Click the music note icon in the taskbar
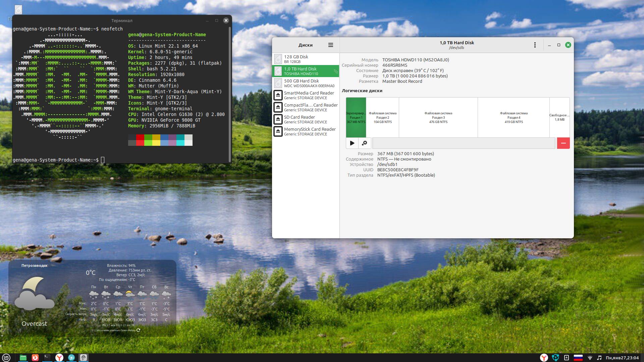644x362 pixels. 599,357
